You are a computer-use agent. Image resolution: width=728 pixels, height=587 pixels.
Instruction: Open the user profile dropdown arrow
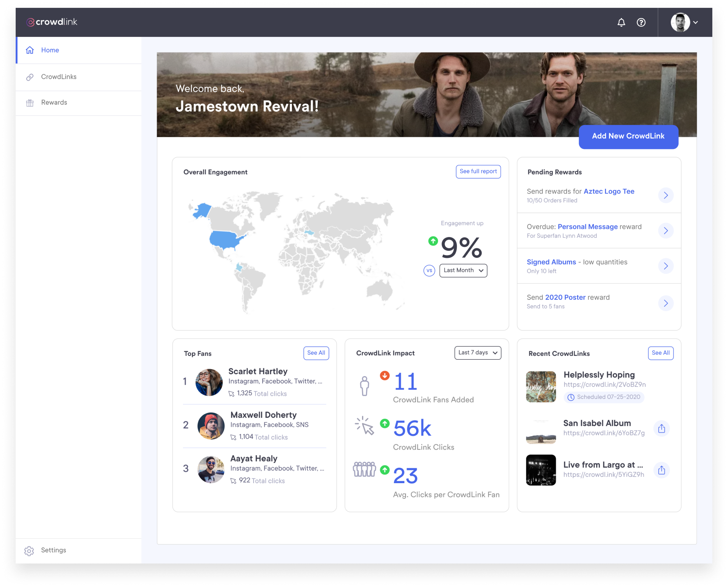[x=695, y=22]
